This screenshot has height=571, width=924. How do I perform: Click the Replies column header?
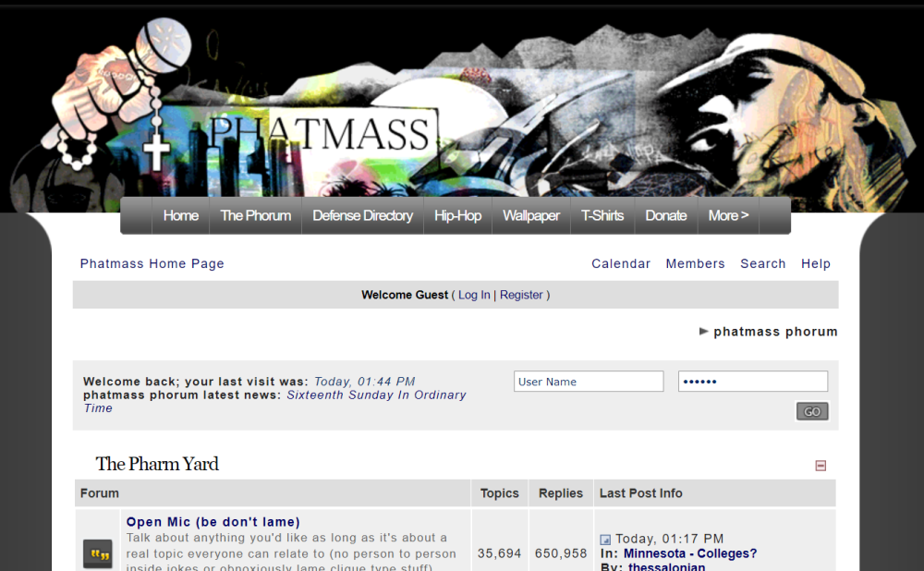pyautogui.click(x=561, y=493)
